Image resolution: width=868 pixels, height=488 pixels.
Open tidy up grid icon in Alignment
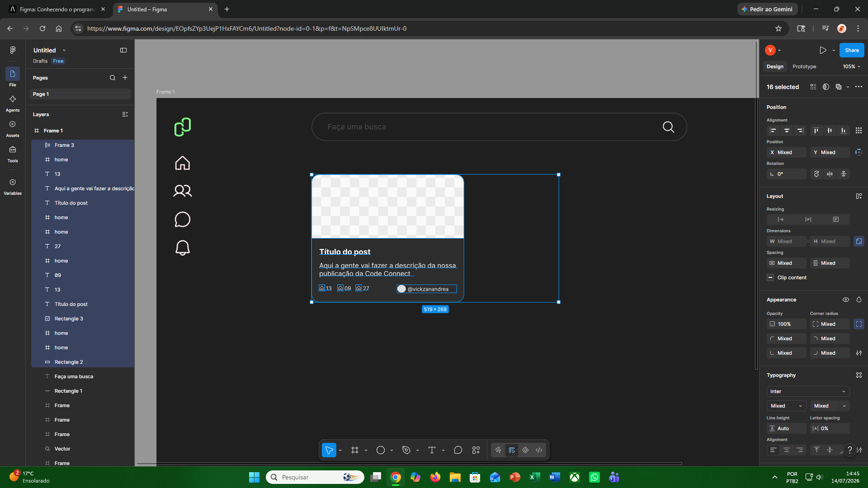859,131
